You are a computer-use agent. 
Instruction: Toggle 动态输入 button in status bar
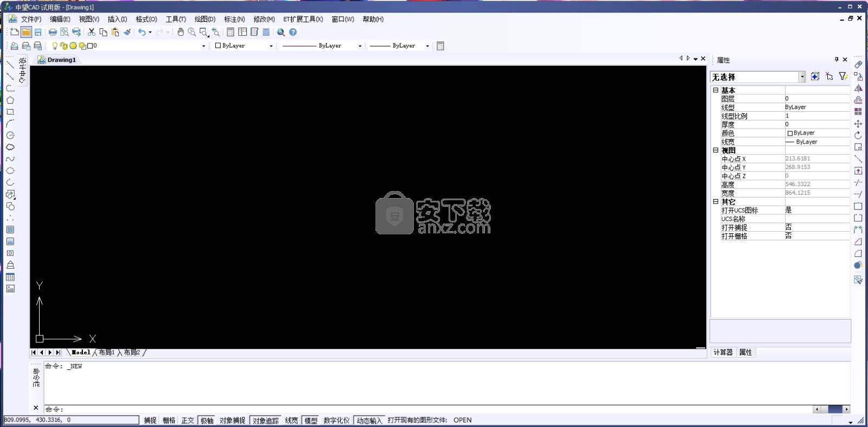369,420
